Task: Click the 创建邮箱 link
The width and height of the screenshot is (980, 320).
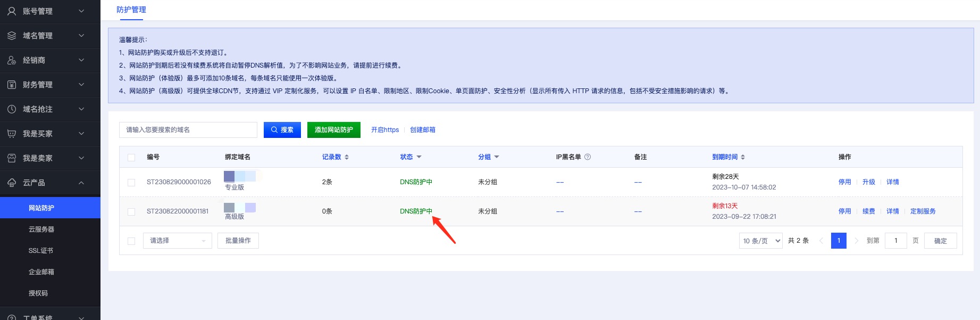Action: [x=423, y=130]
